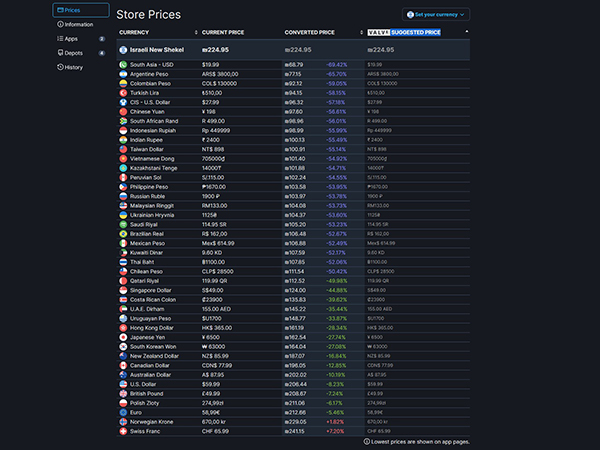The width and height of the screenshot is (600, 450).
Task: Click the Current Price column header
Action: pos(223,33)
